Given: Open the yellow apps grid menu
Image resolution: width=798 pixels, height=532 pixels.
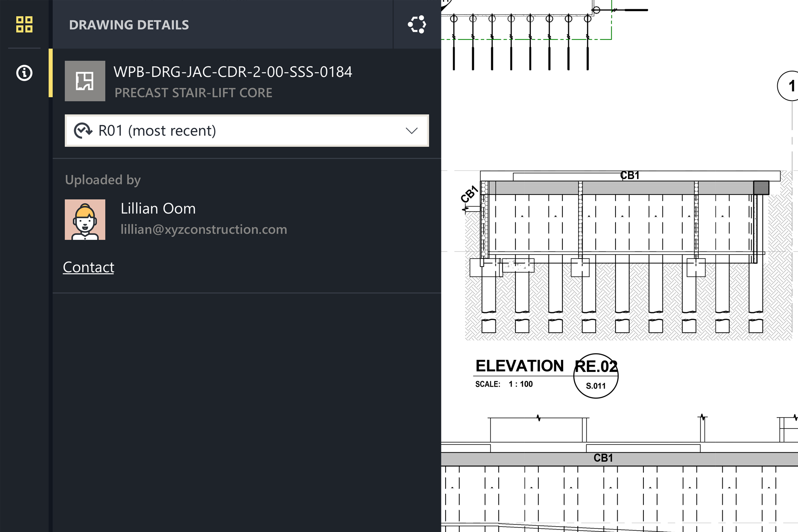Looking at the screenshot, I should click(24, 25).
